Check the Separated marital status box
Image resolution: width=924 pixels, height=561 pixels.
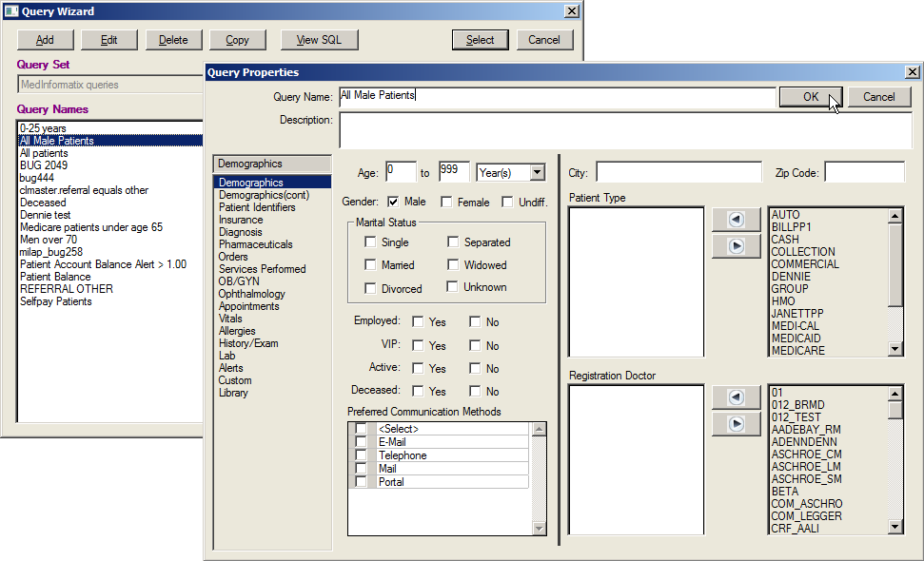(x=453, y=242)
